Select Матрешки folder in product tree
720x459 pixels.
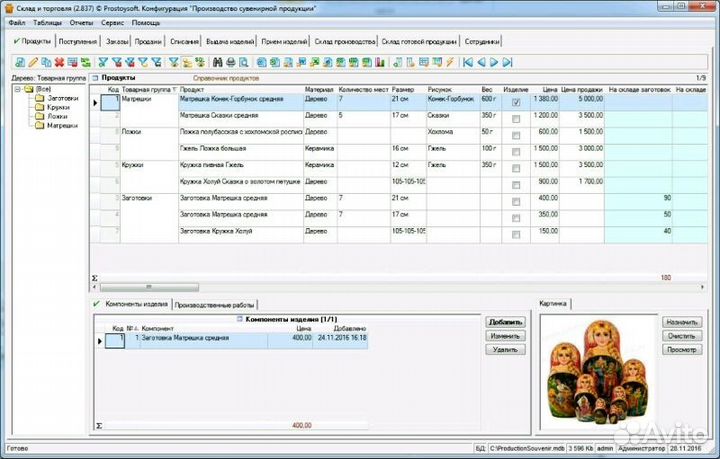(62, 126)
